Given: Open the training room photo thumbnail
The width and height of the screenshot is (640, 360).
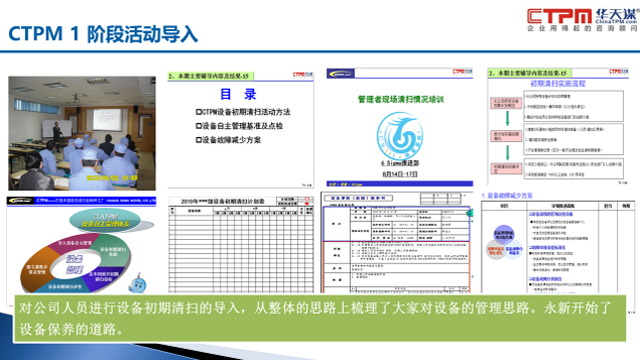Looking at the screenshot, I should (82, 133).
